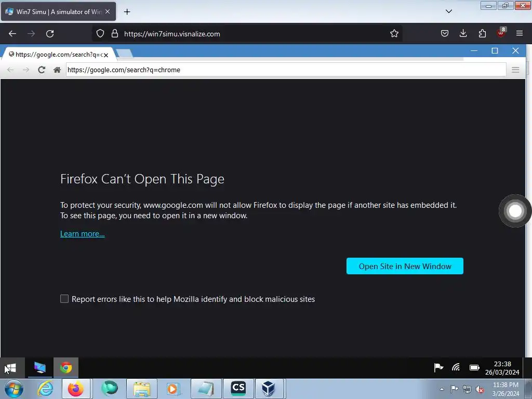Select the Win7 Simu Firefox tab
Viewport: 532px width, 399px height.
point(58,11)
